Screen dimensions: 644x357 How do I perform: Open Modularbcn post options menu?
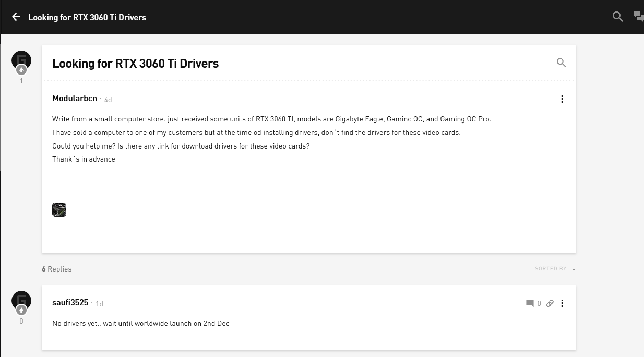pos(562,99)
